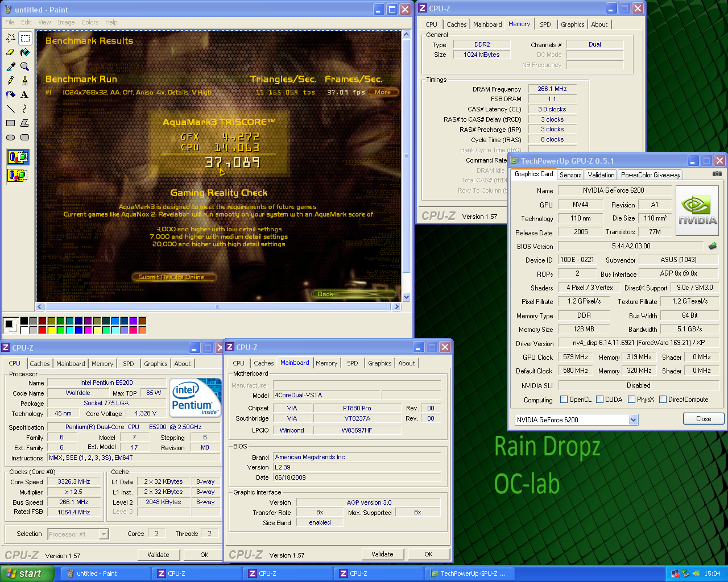728x582 pixels.
Task: Open Paint's File menu
Action: coord(10,22)
